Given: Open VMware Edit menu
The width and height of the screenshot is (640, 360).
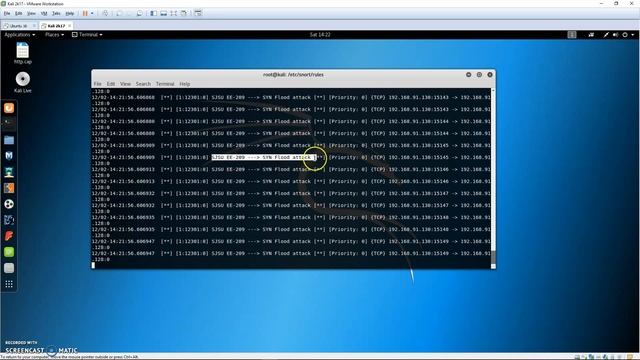Looking at the screenshot, I should point(19,13).
